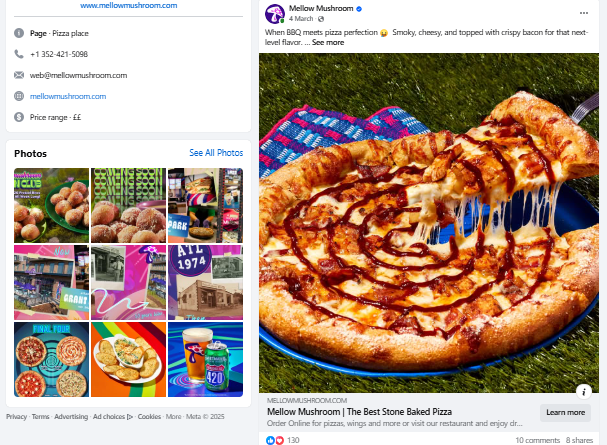607x445 pixels.
Task: Click the Mellow Mushroom profile avatar
Action: (274, 13)
